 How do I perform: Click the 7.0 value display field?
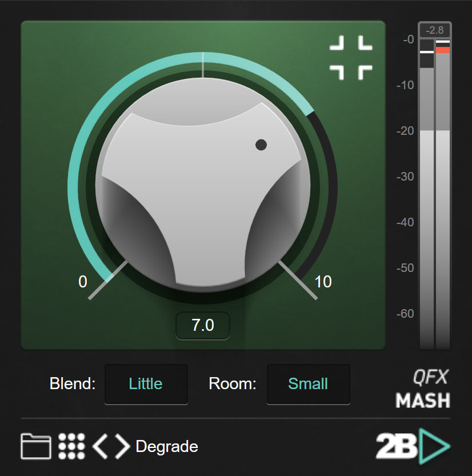pos(202,326)
